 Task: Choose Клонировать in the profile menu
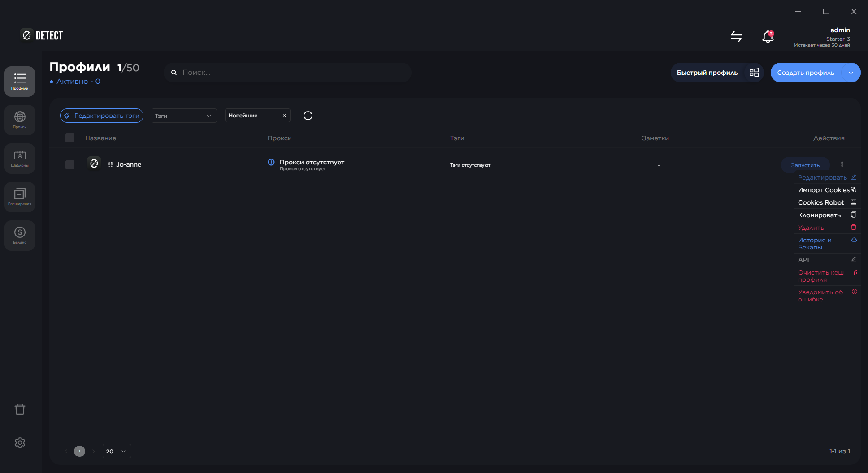(x=819, y=215)
